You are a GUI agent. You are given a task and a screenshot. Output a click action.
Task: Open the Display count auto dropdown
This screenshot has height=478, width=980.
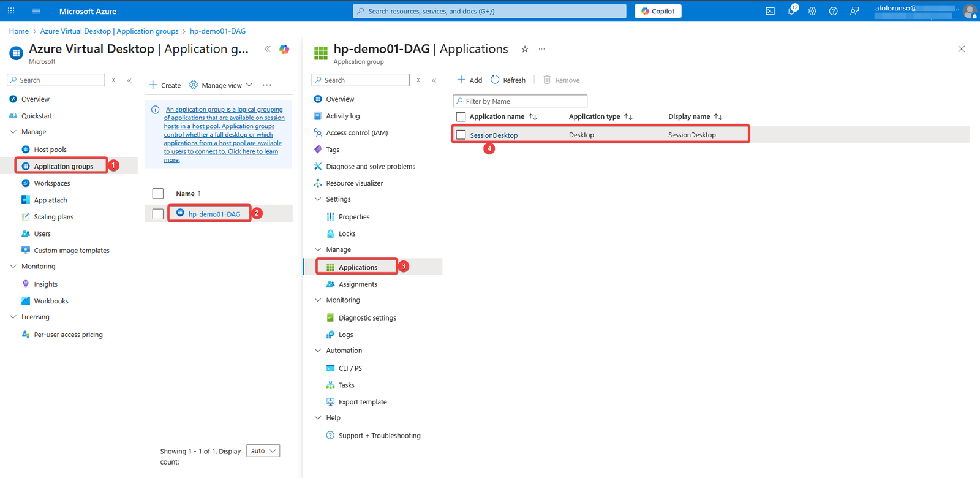263,451
